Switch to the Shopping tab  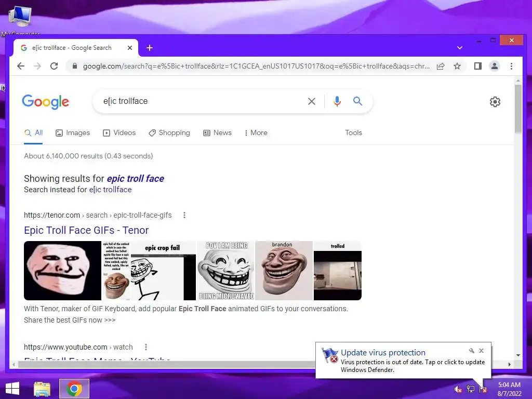click(169, 132)
